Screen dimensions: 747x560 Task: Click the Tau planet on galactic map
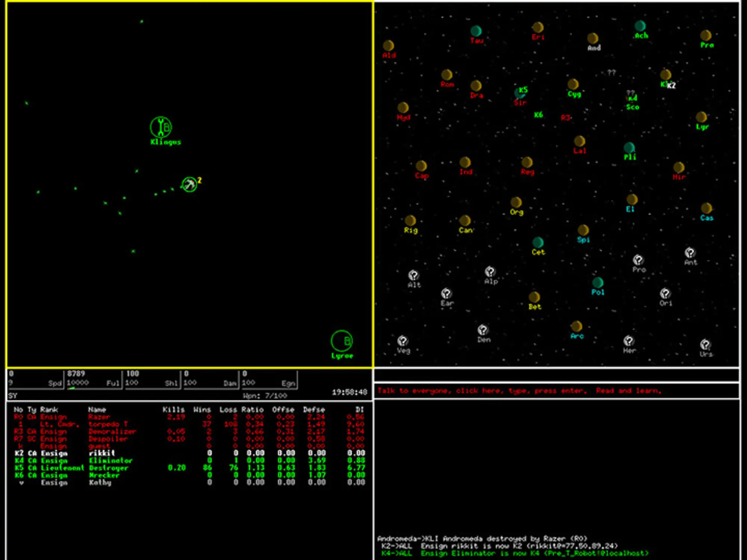476,31
